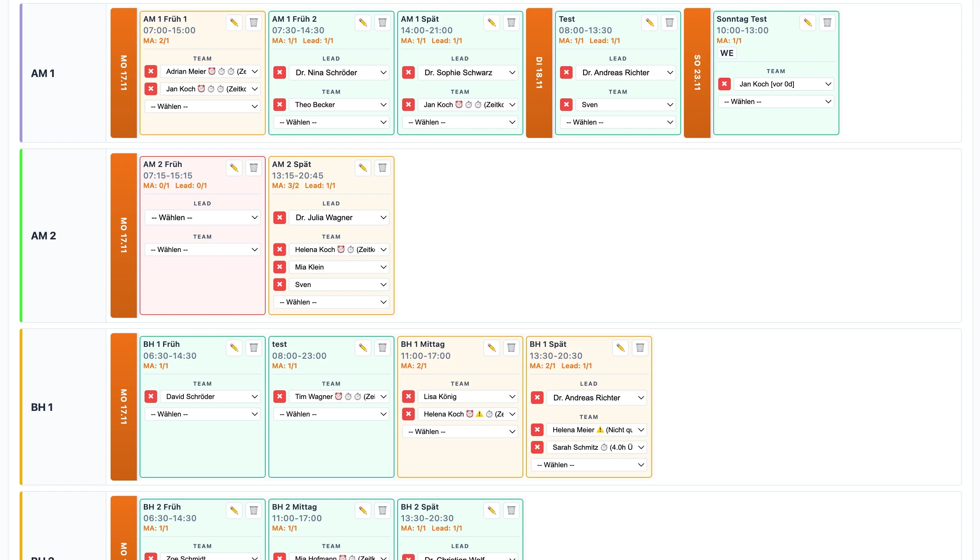Click the 'Lead: 0/1' count in AM 2 Früh
Screen dimensions: 980x560
[x=191, y=185]
